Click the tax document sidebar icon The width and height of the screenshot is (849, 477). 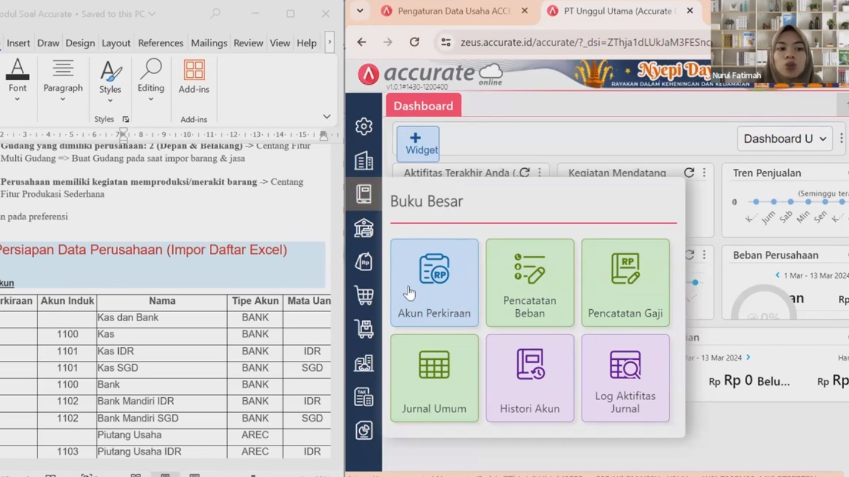click(x=364, y=397)
